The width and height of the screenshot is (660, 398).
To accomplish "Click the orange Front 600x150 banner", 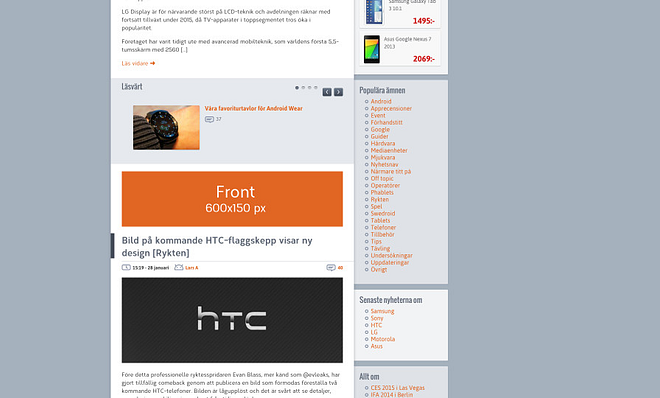I will 232,199.
